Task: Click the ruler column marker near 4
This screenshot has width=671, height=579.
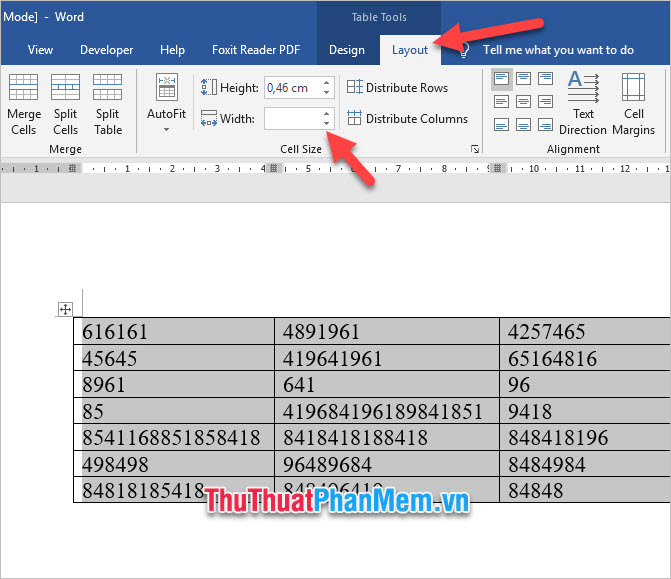Action: click(273, 168)
